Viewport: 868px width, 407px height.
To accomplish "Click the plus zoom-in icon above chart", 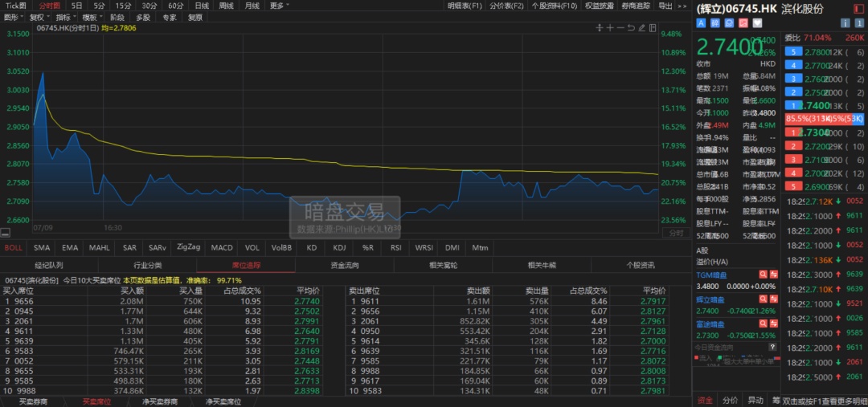I will [x=609, y=27].
